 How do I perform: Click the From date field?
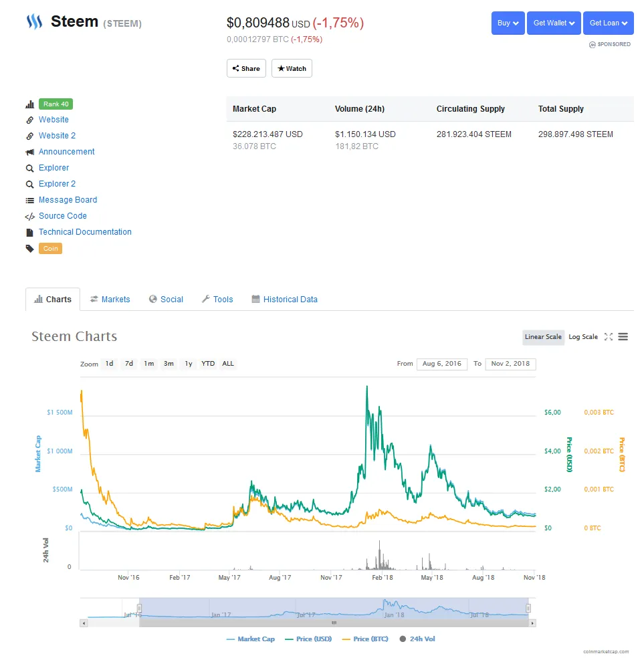[442, 364]
